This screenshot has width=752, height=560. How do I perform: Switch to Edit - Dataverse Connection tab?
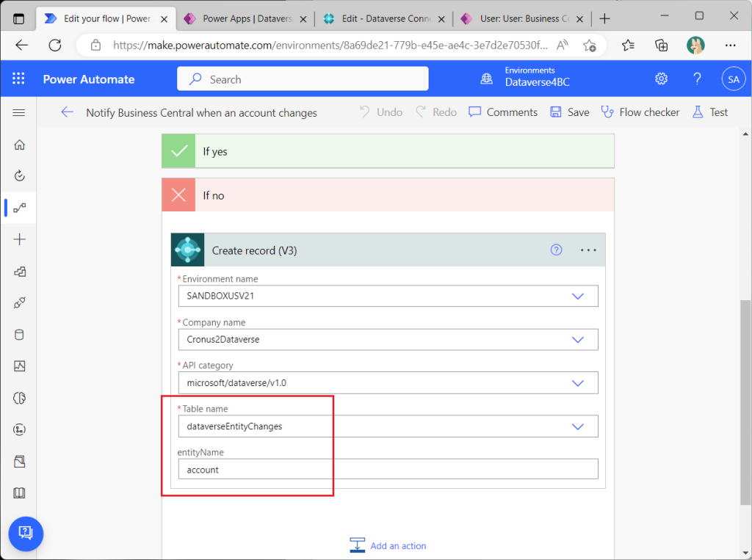coord(385,18)
